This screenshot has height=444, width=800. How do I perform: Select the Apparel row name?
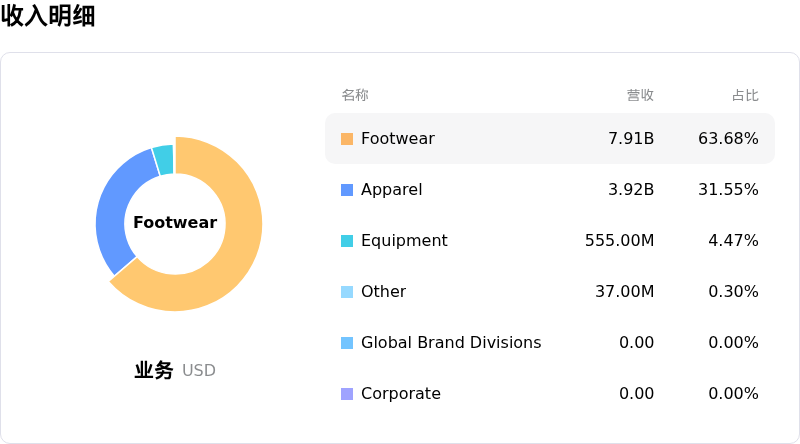tap(391, 190)
